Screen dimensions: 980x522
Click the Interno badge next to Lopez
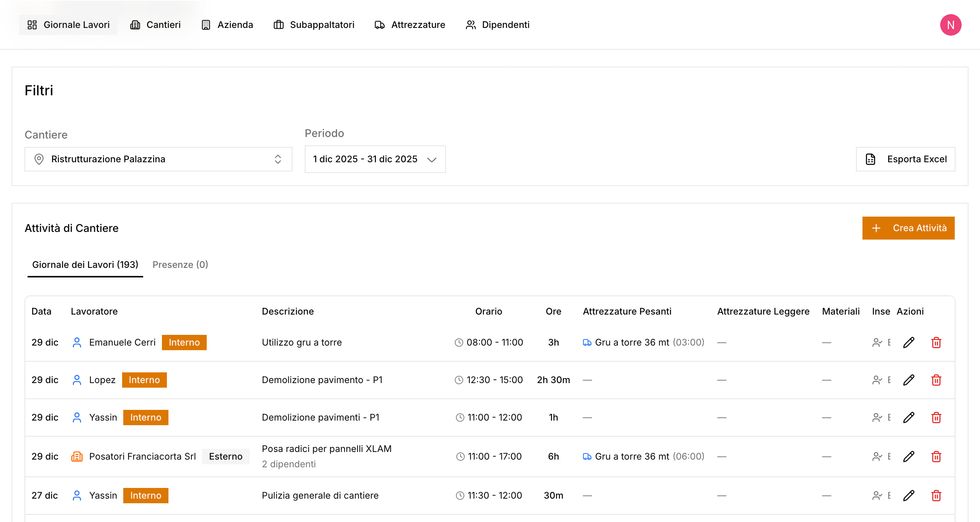144,380
